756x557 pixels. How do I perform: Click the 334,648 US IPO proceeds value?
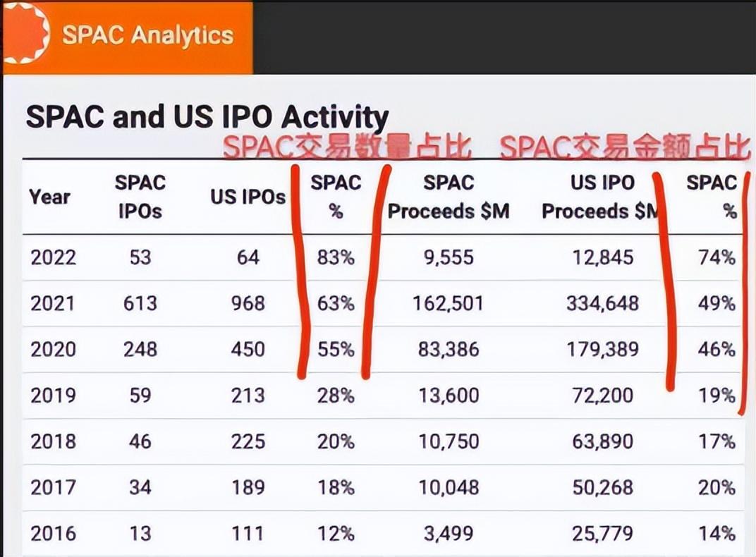pyautogui.click(x=602, y=303)
